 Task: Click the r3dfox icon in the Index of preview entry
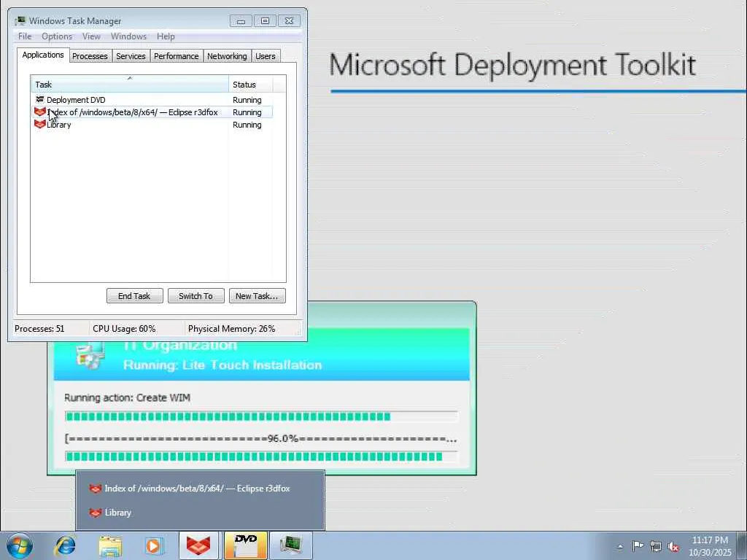click(96, 489)
